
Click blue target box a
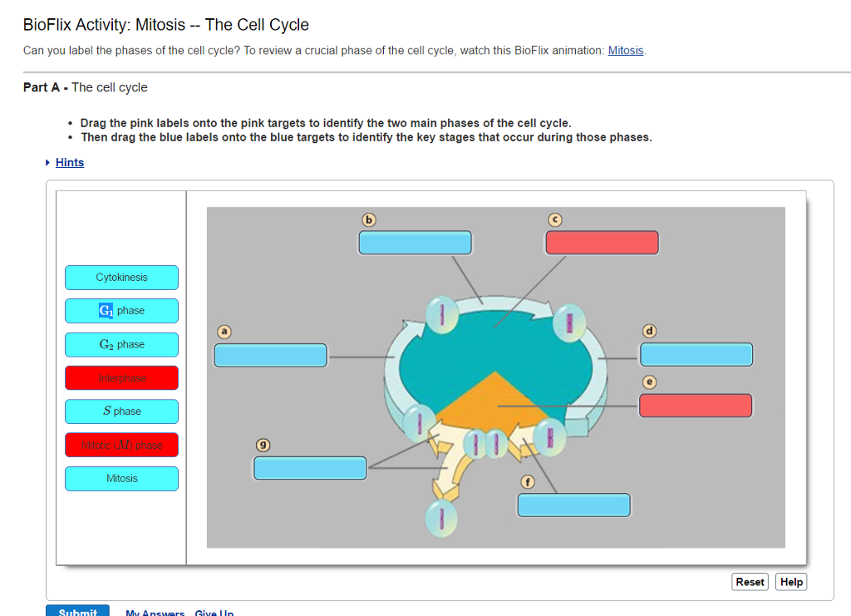(270, 356)
